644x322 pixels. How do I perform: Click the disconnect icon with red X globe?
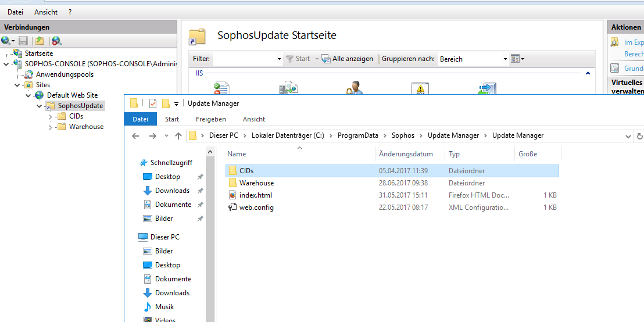pyautogui.click(x=57, y=41)
